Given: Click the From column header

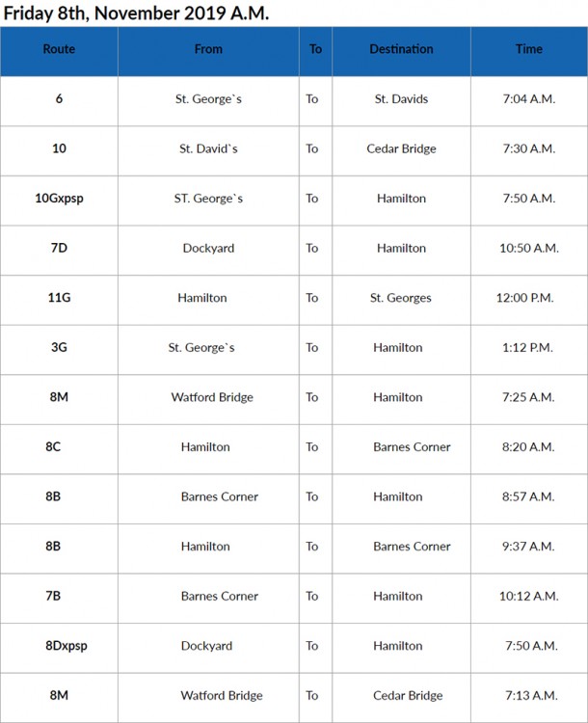Looking at the screenshot, I should coord(208,49).
